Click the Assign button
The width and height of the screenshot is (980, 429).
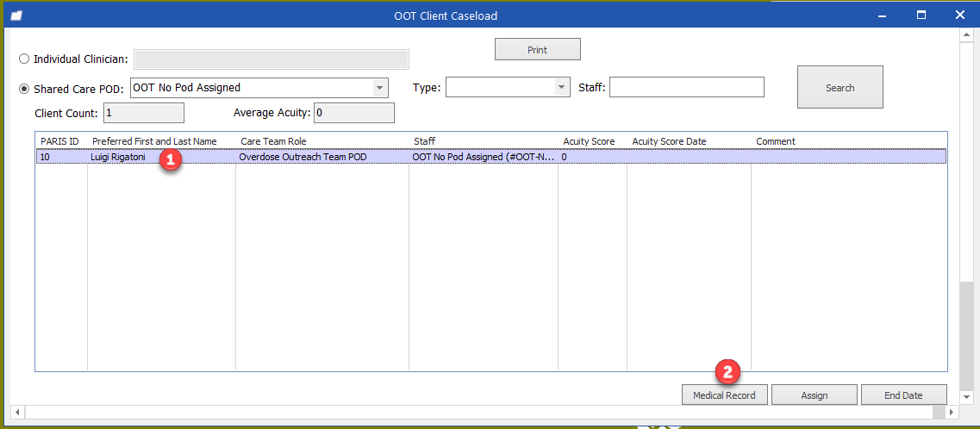pyautogui.click(x=814, y=395)
